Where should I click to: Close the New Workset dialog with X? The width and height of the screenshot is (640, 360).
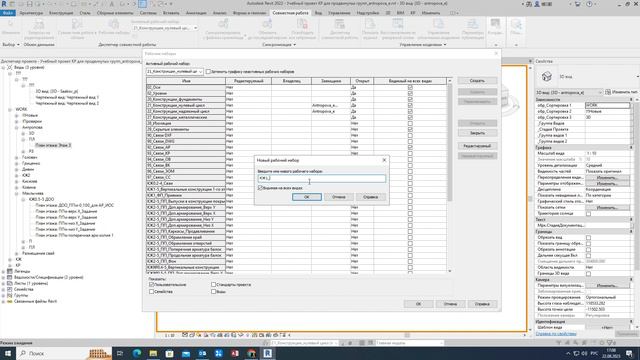(x=384, y=160)
